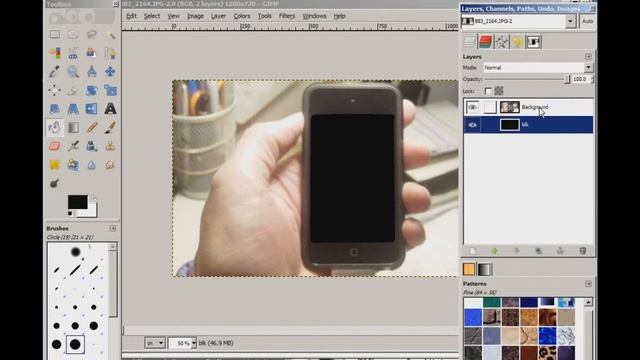Select the Bucket Fill tool
This screenshot has height=360, width=640.
click(55, 127)
